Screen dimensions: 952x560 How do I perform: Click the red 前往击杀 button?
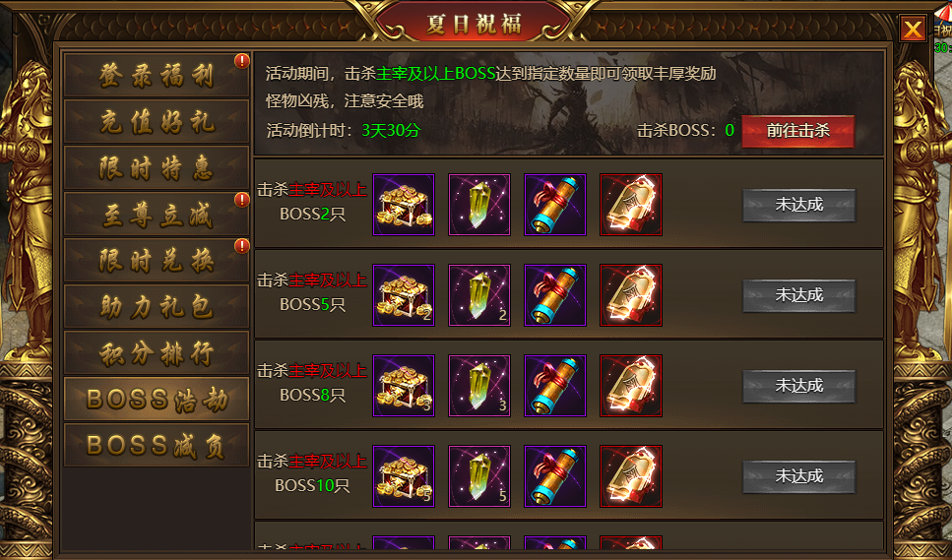point(797,131)
